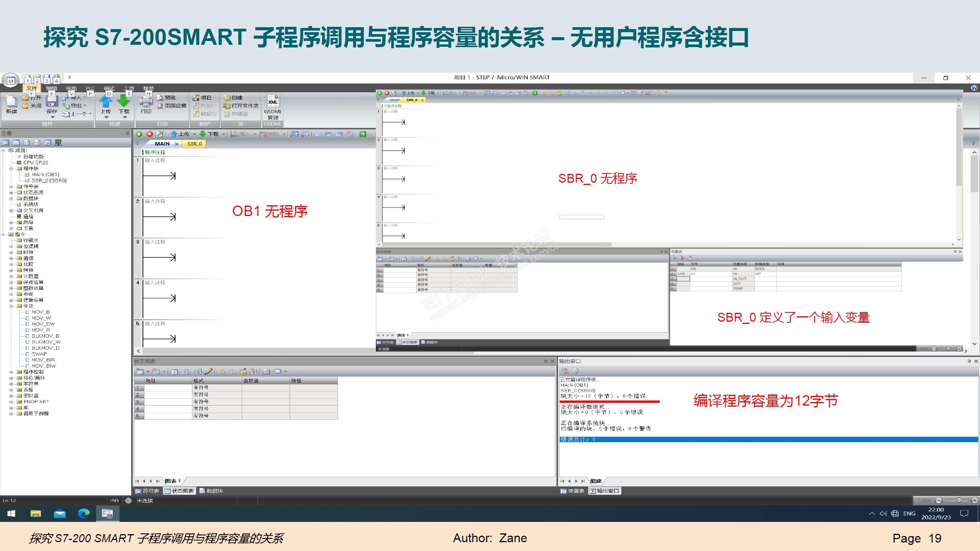Screen dimensions: 980x551
Task: Open the PLC ribbon tab
Action: point(90,88)
